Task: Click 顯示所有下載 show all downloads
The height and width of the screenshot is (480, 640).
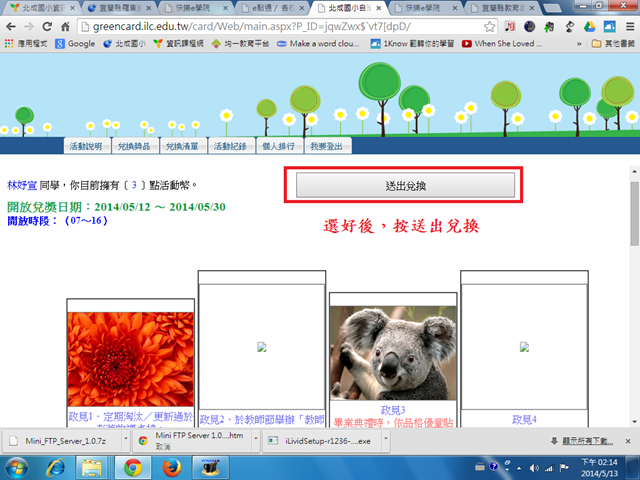Action: pos(585,441)
